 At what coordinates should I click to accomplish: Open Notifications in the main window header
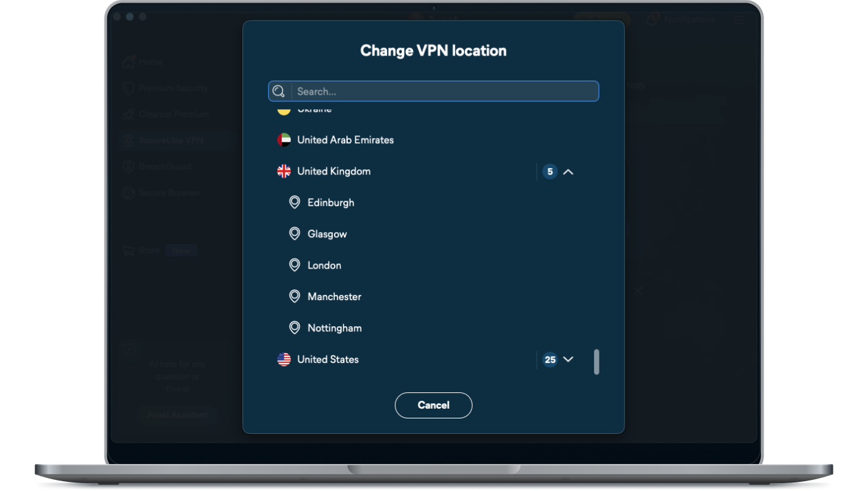[682, 20]
